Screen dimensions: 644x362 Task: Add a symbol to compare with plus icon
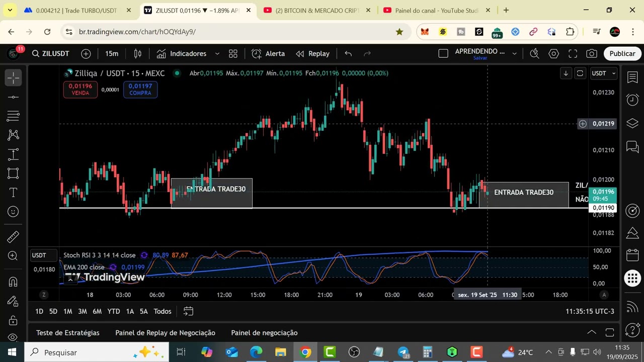tap(86, 54)
